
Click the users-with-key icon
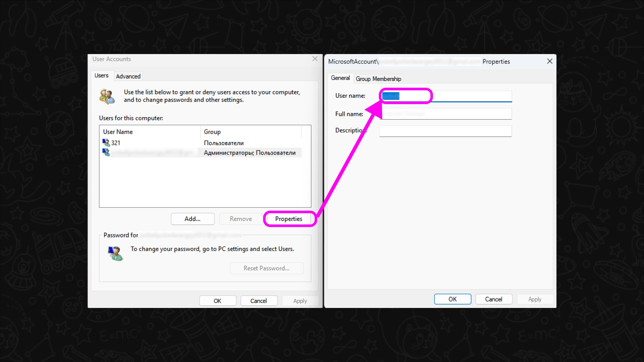107,96
